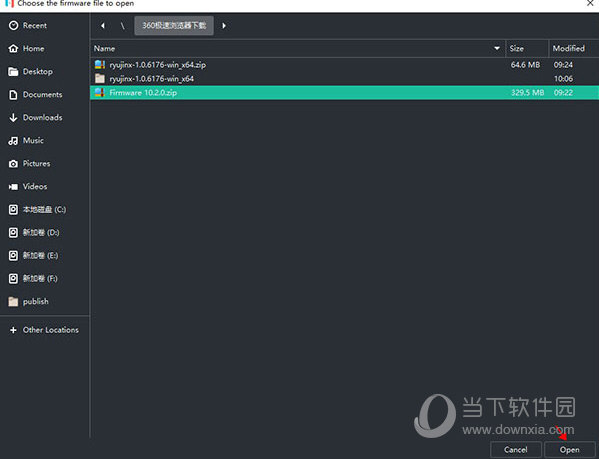Image resolution: width=599 pixels, height=459 pixels.
Task: Click the Ryujinx logo in title bar
Action: coord(10,3)
